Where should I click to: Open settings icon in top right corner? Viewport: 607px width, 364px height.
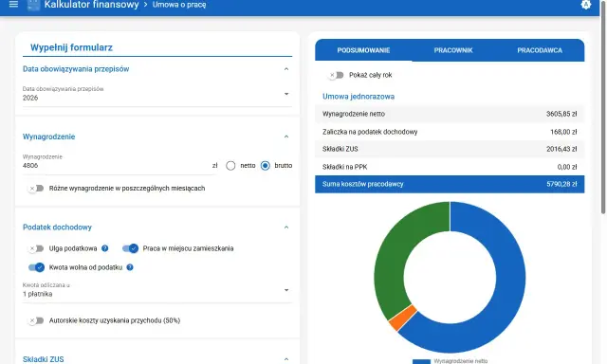coord(586,5)
